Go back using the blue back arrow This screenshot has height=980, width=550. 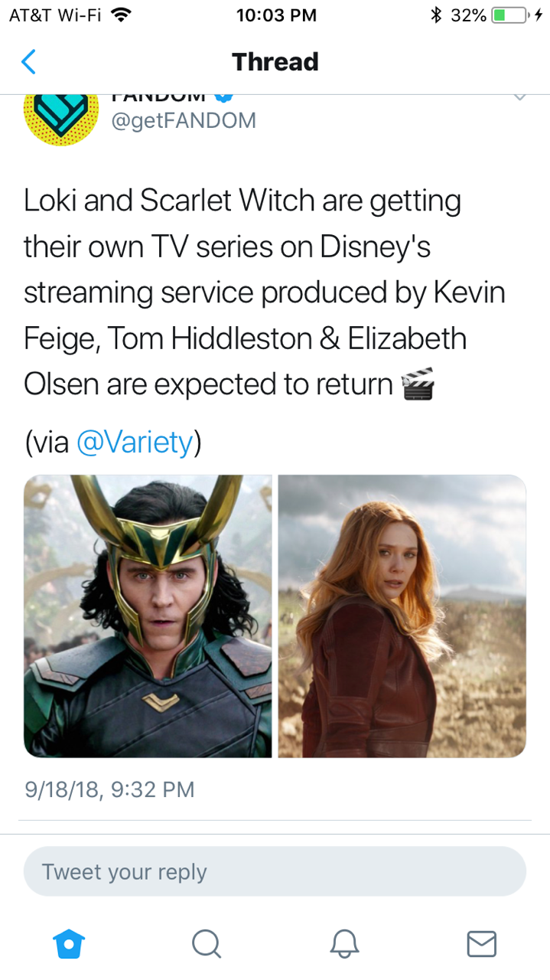(28, 61)
